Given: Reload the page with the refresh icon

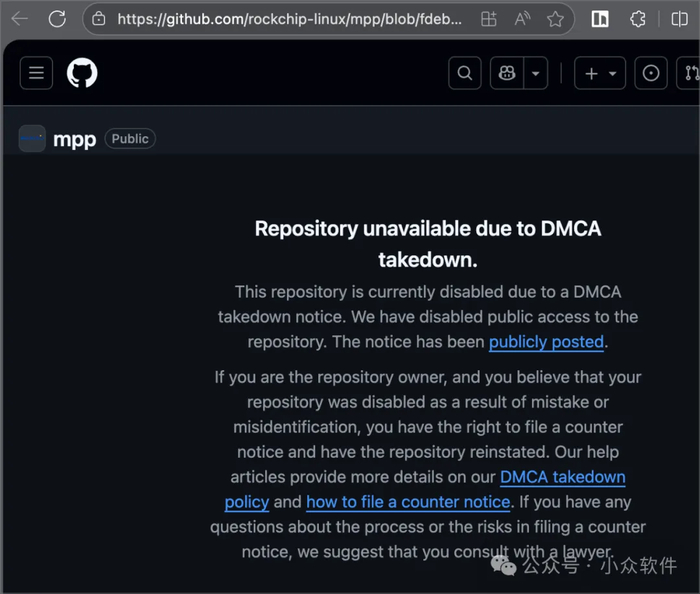Looking at the screenshot, I should pyautogui.click(x=57, y=19).
